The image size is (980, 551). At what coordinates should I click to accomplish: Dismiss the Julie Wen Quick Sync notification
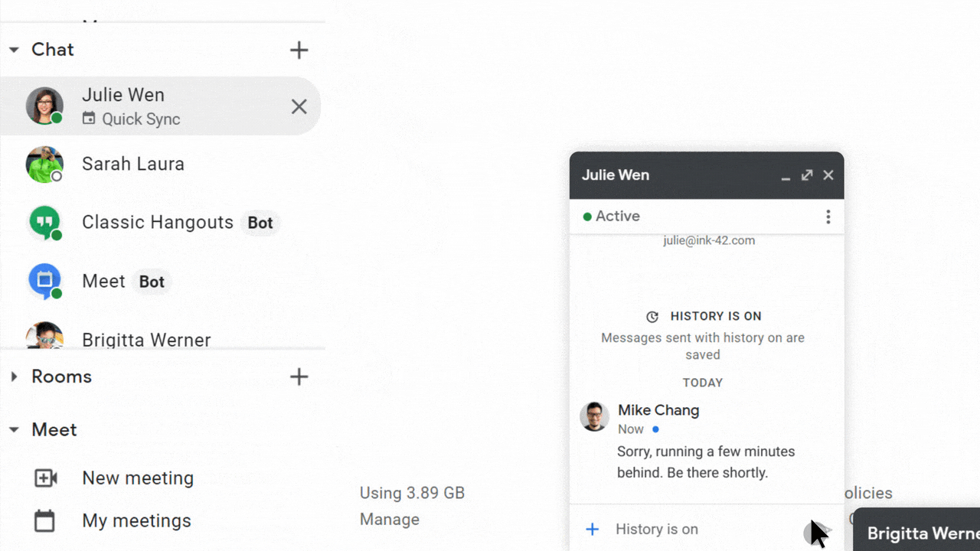tap(299, 106)
